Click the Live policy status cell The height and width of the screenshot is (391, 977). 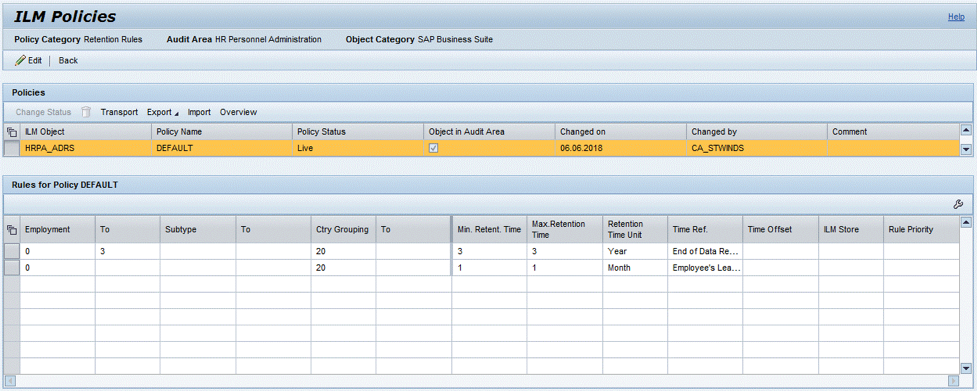click(358, 149)
